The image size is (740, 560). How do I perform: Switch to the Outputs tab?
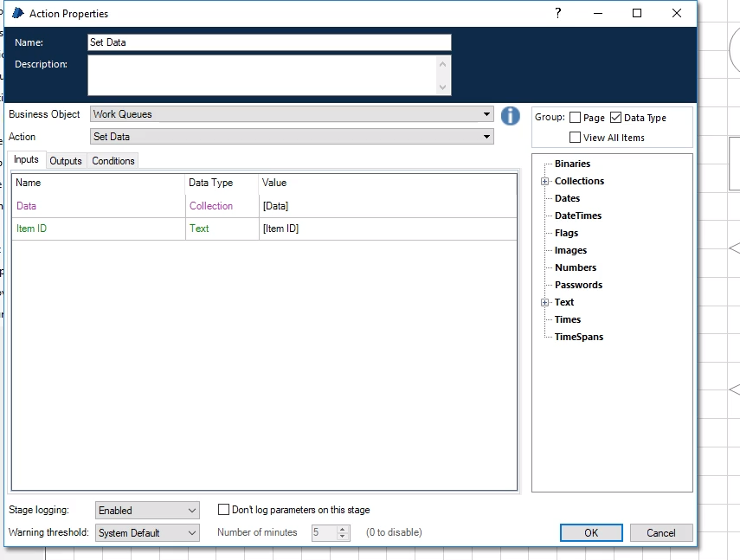click(66, 161)
